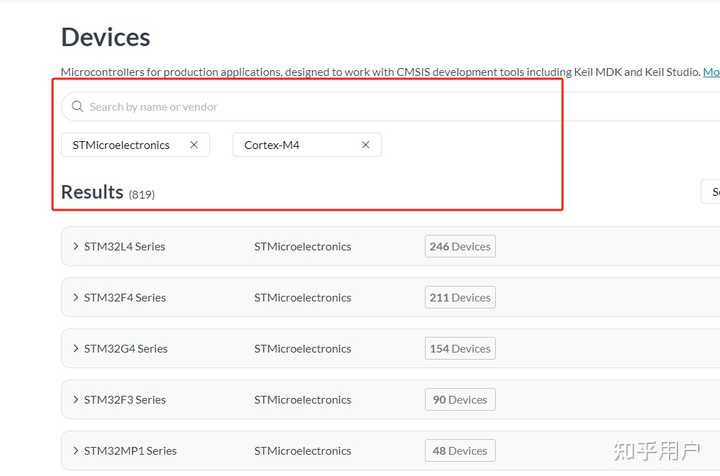This screenshot has width=720, height=476.
Task: Open the 154 Devices badge
Action: tap(460, 348)
